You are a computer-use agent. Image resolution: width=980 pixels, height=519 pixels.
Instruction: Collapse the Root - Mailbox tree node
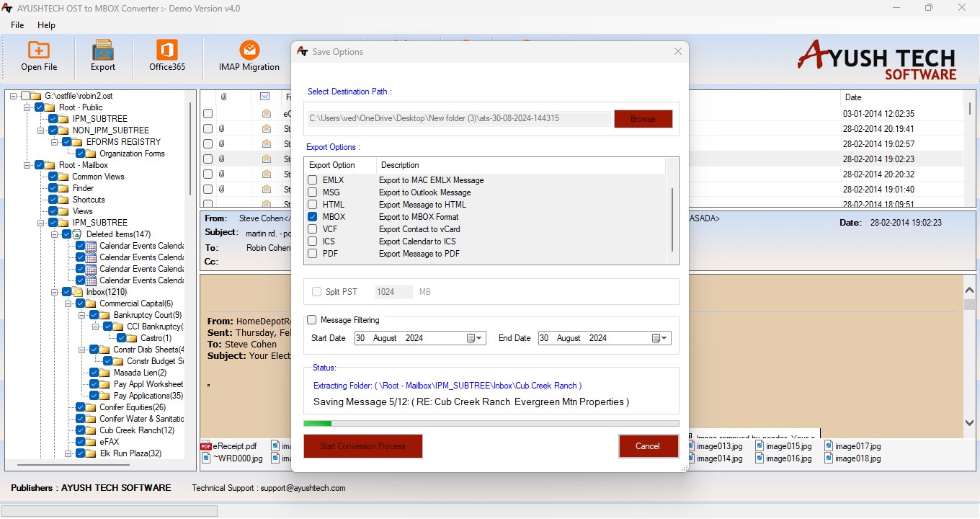[x=27, y=165]
